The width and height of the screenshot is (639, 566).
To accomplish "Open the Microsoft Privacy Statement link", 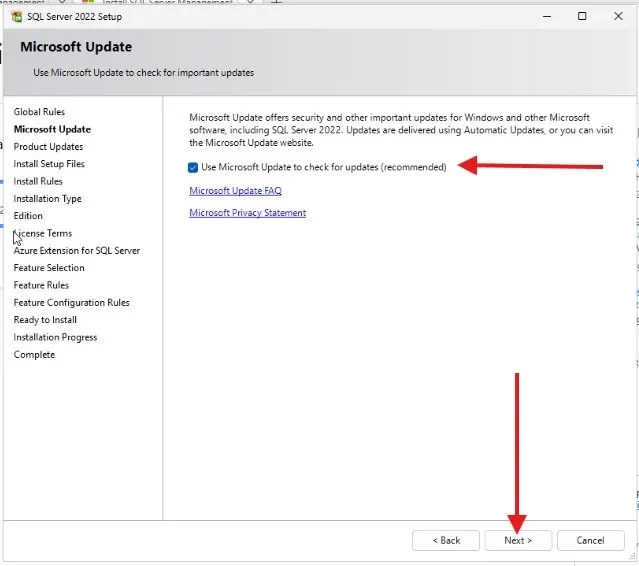I will (247, 213).
